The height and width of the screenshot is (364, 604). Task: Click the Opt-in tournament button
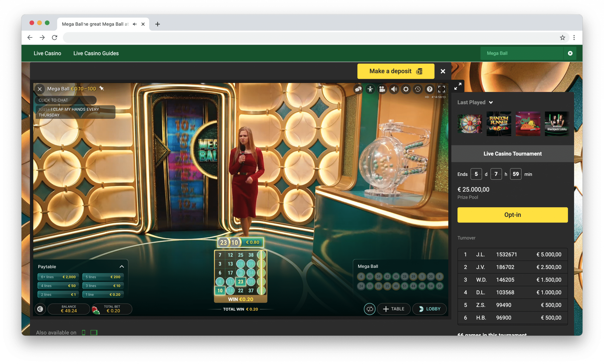pos(512,215)
